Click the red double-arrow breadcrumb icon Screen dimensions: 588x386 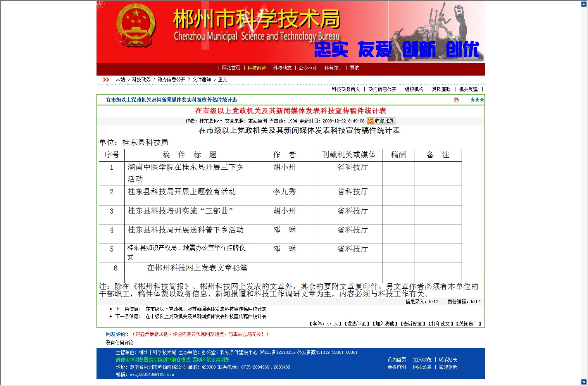click(x=106, y=80)
